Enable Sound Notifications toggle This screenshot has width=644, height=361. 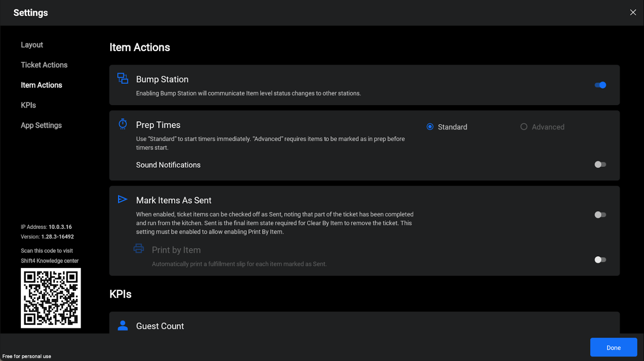click(x=600, y=164)
